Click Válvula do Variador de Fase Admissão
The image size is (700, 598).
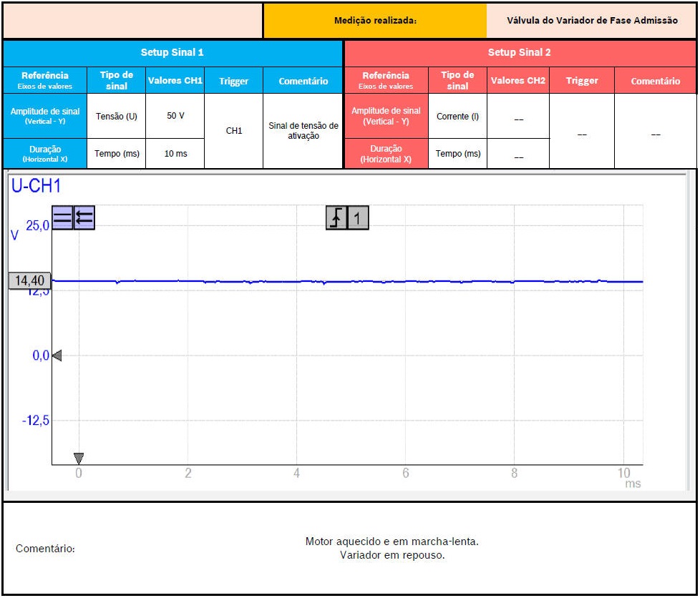(592, 21)
